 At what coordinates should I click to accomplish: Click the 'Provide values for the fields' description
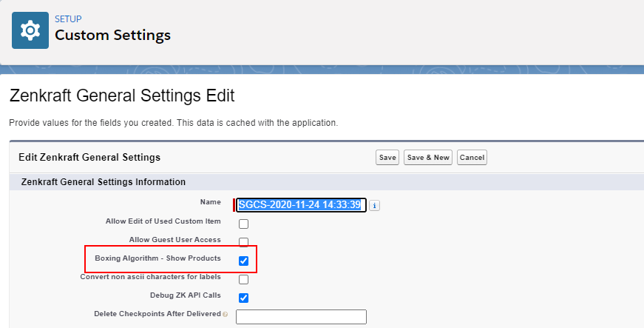173,123
